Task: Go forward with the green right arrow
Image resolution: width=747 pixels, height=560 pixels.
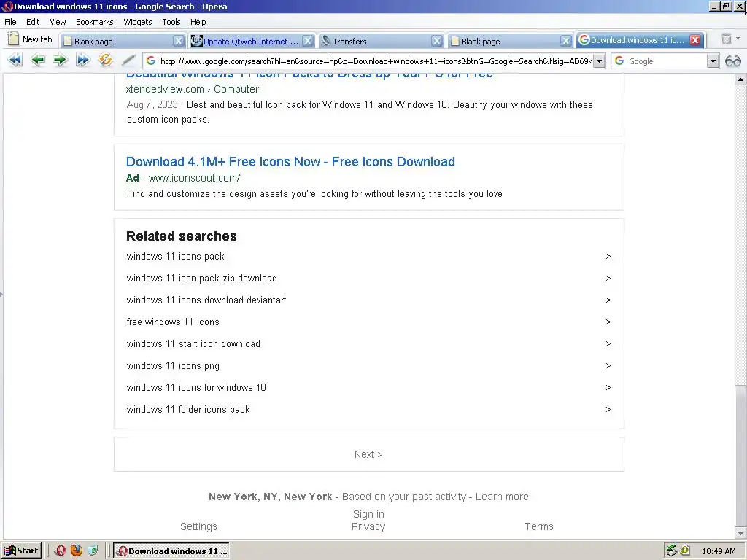Action: [x=60, y=61]
